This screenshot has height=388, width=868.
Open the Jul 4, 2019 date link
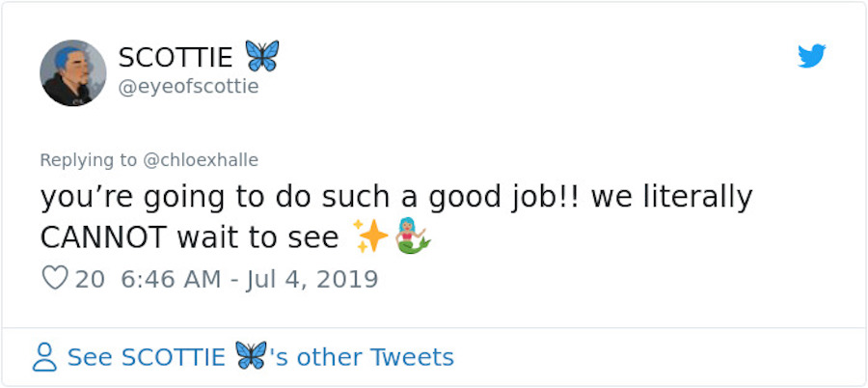tap(311, 280)
